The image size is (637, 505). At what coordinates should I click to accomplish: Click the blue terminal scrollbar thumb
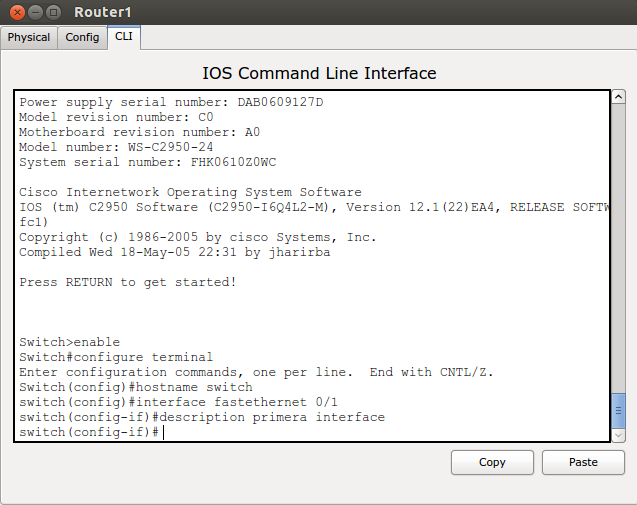pyautogui.click(x=619, y=409)
